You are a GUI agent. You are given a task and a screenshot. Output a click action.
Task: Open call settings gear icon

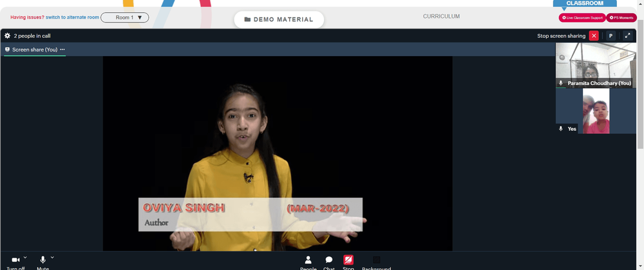pos(7,35)
